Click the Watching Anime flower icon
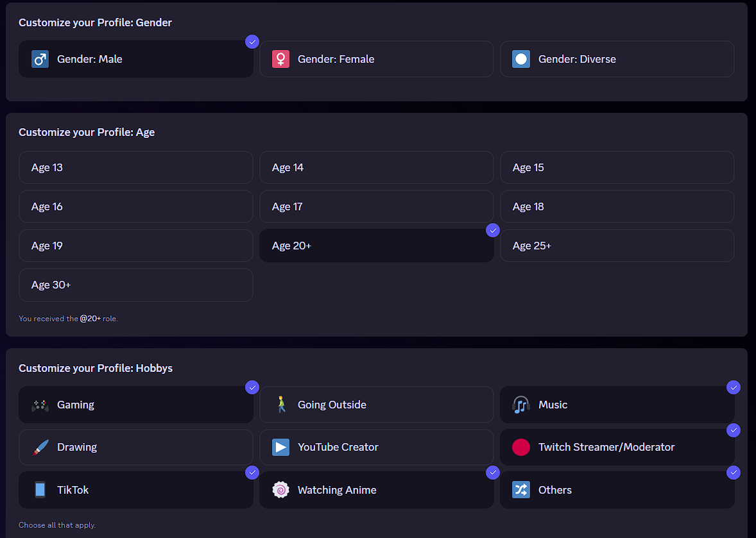This screenshot has width=756, height=538. [280, 490]
